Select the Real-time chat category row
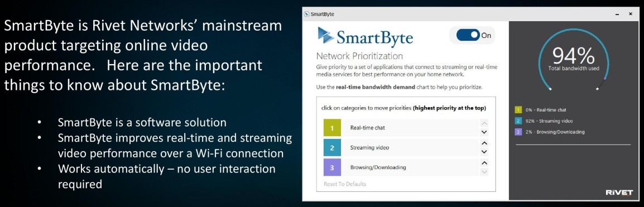This screenshot has width=644, height=207. click(406, 128)
